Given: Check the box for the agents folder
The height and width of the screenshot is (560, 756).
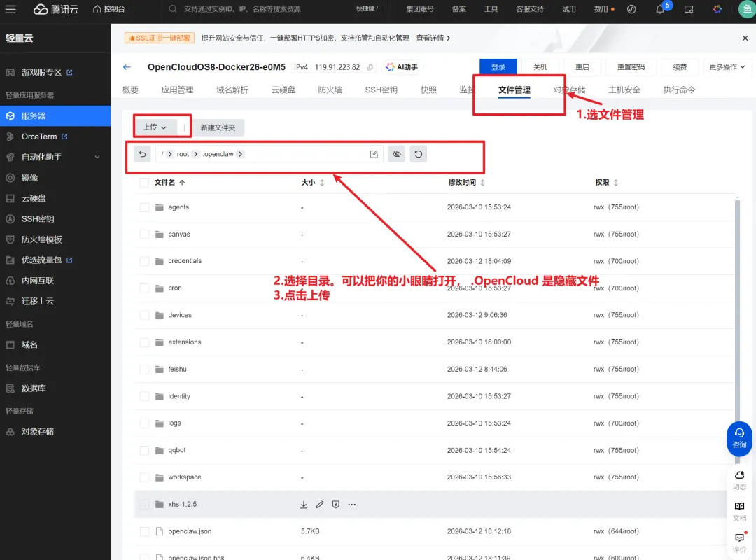Looking at the screenshot, I should (x=144, y=207).
